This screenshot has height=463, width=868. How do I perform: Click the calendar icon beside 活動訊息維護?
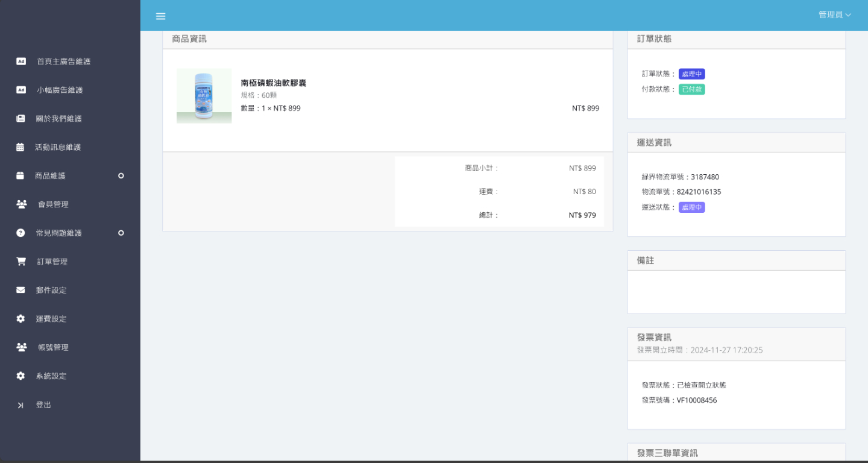click(x=20, y=147)
